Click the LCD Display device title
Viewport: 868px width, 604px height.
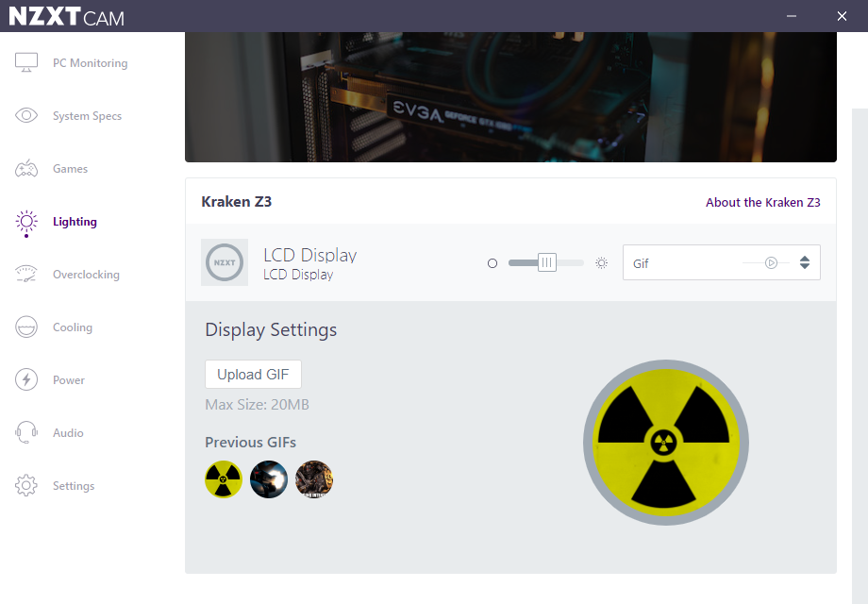(310, 255)
